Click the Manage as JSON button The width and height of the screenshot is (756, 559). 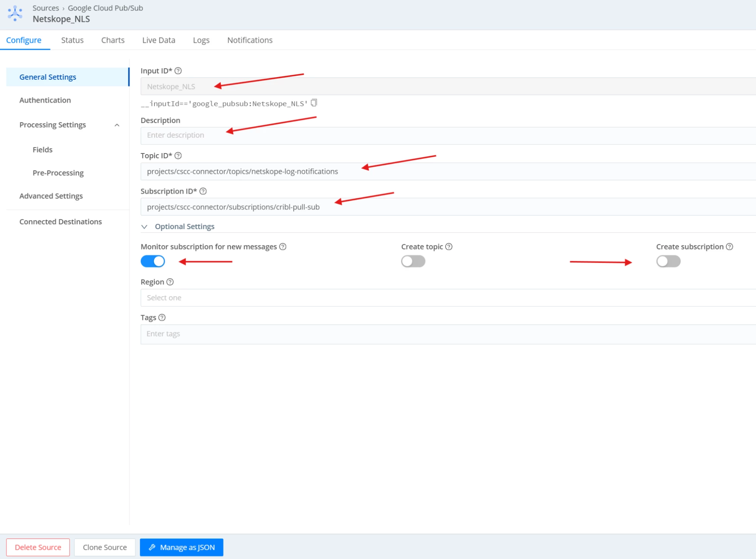click(182, 547)
